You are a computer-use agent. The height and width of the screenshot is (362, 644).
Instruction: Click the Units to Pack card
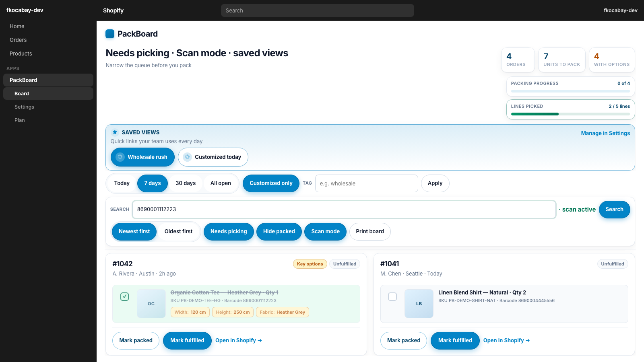[x=562, y=60]
